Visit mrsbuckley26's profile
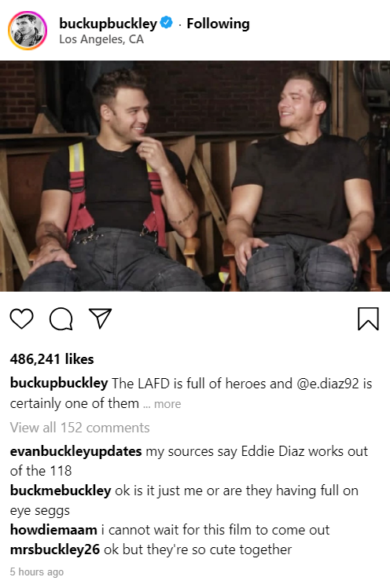Image resolution: width=390 pixels, height=588 pixels. click(55, 549)
